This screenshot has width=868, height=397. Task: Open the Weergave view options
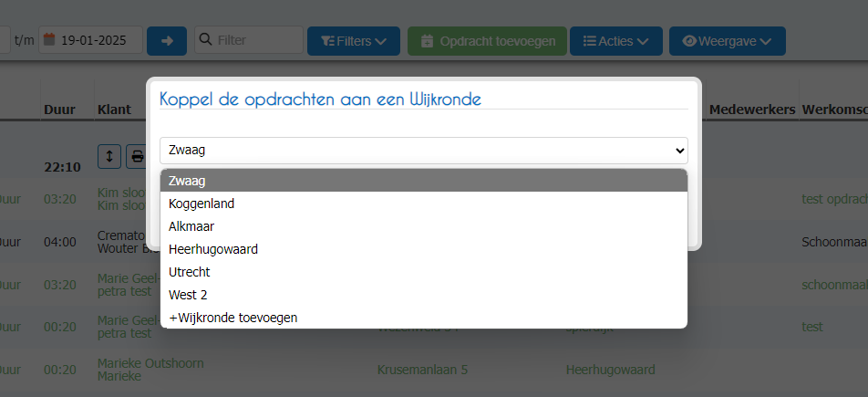[728, 41]
